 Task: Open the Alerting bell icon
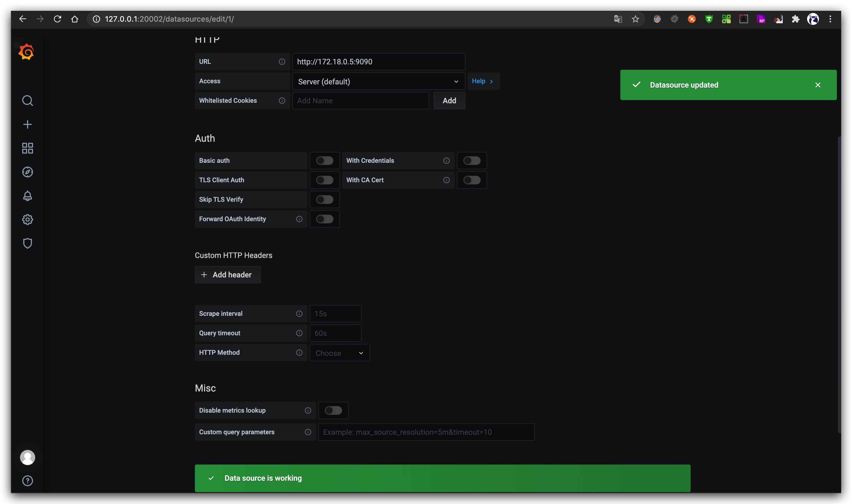[28, 195]
